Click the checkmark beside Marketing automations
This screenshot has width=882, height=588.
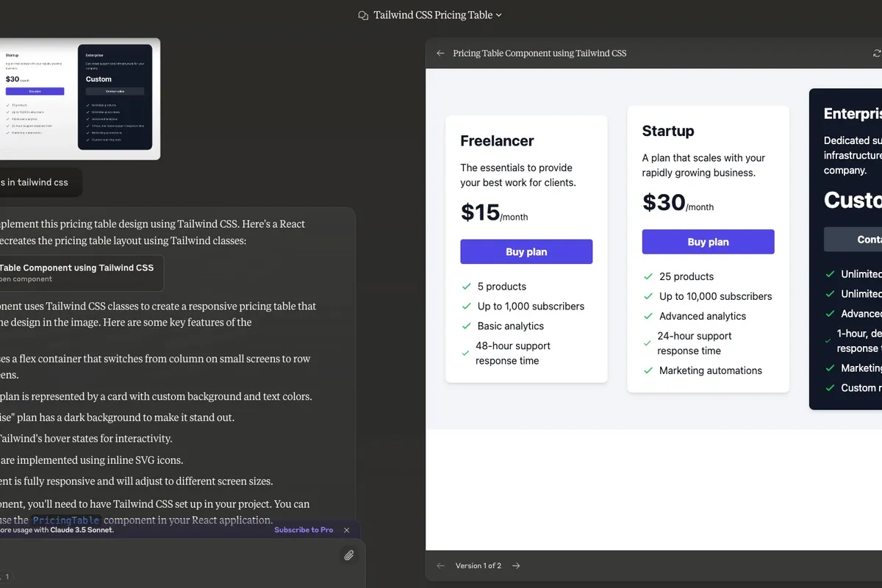648,370
